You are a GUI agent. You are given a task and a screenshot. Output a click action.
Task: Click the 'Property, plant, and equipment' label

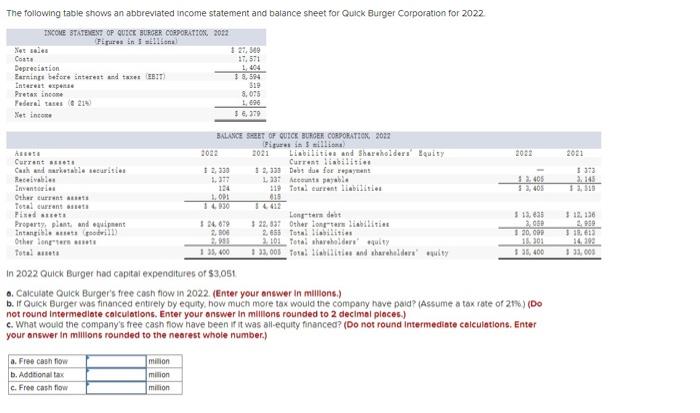point(70,224)
